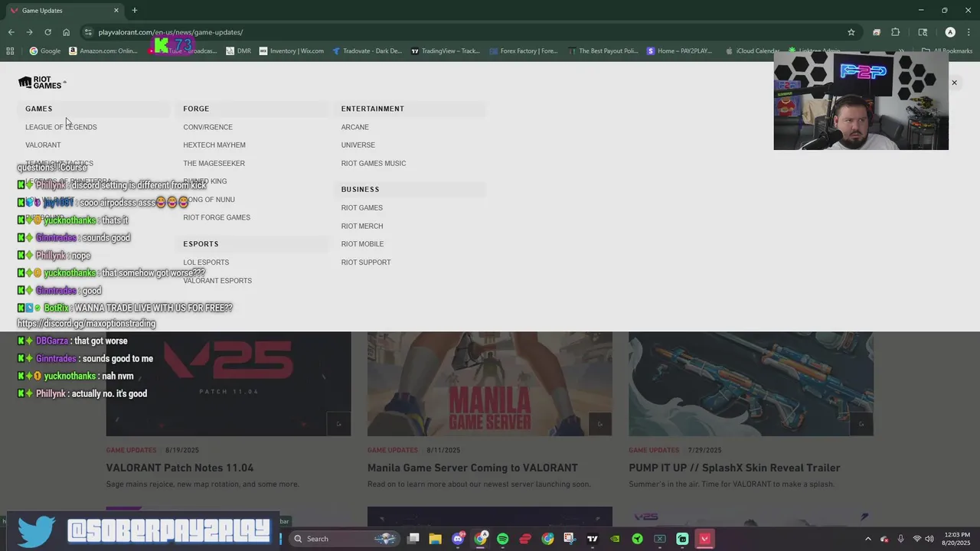
Task: Open Manila Game Server Coming headline
Action: point(472,468)
